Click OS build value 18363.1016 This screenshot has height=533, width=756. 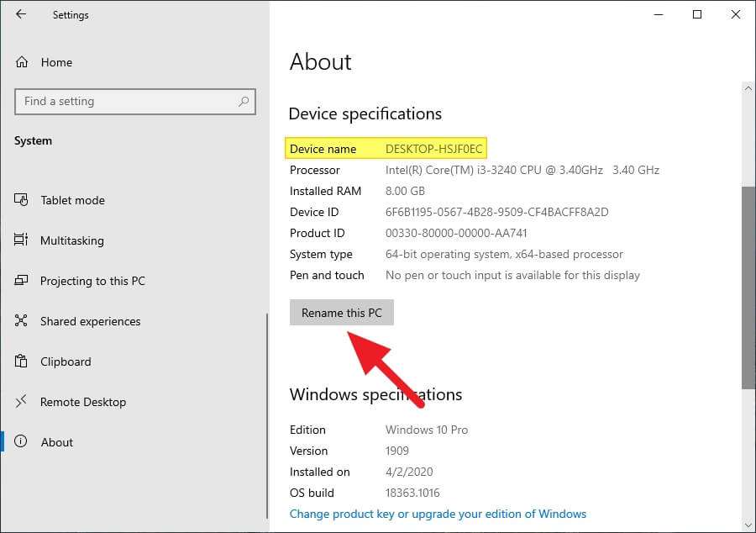pos(412,493)
